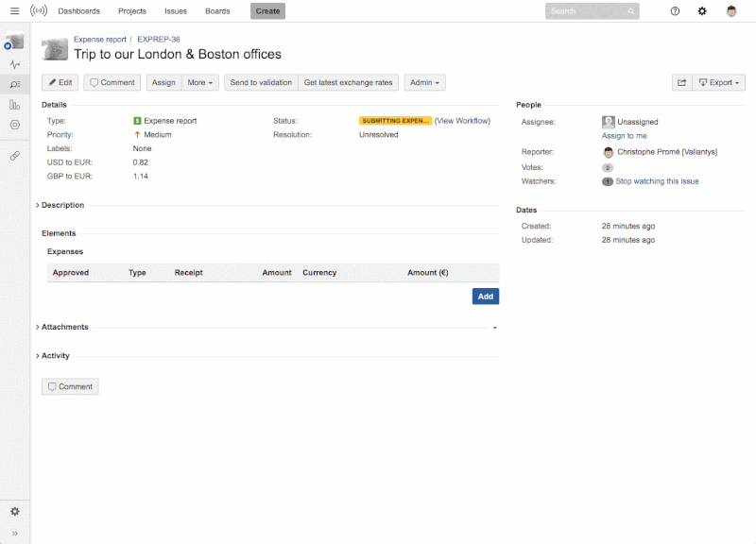Open the Boards menu
This screenshot has width=756, height=544.
[217, 10]
